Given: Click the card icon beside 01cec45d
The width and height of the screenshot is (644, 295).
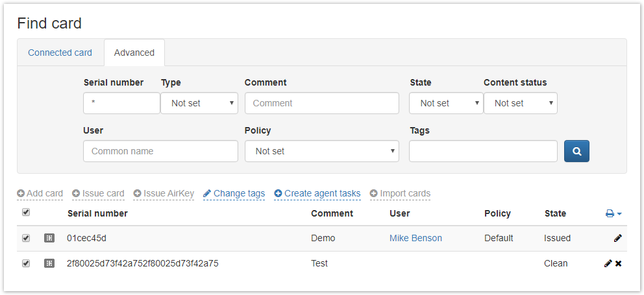Looking at the screenshot, I should (x=49, y=238).
